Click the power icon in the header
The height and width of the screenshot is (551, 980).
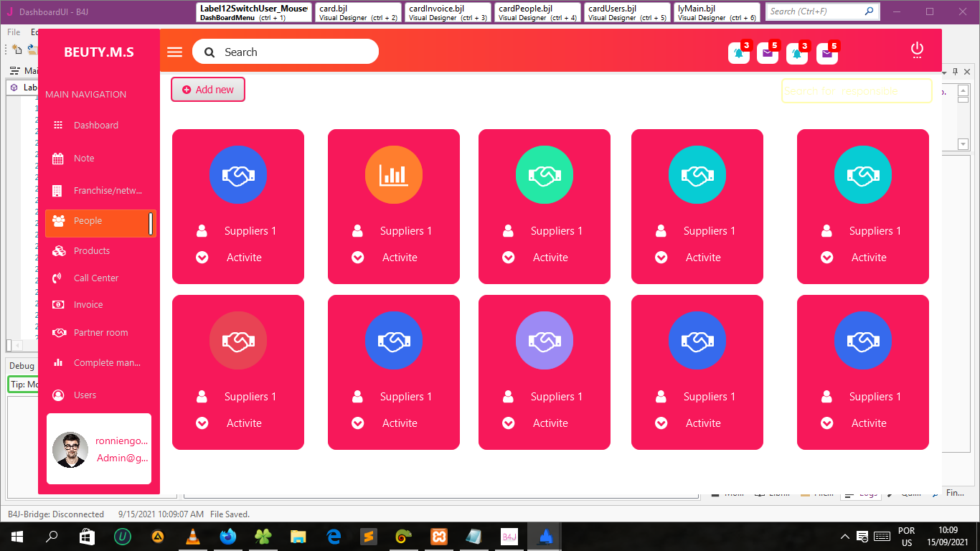(x=917, y=50)
